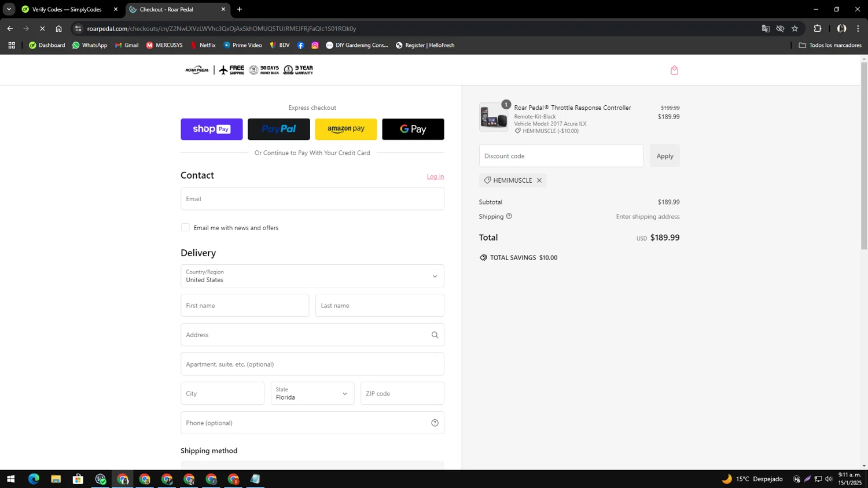Viewport: 868px width, 488px height.
Task: Open the Dashboard bookmark
Action: click(47, 45)
